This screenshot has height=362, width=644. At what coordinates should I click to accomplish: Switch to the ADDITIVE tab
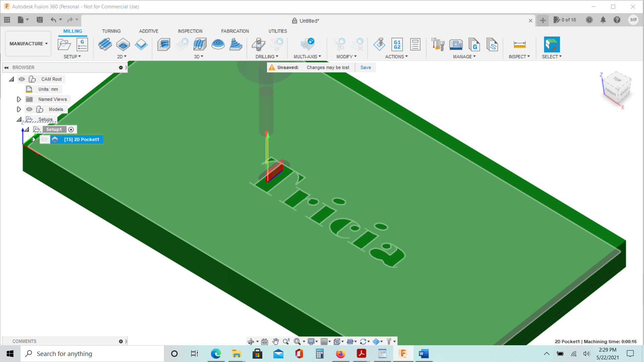(149, 31)
